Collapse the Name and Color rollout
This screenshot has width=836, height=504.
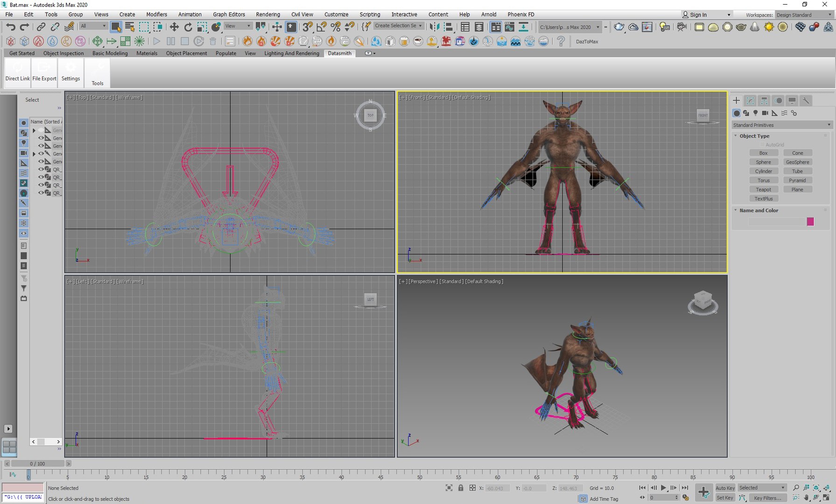(x=759, y=210)
